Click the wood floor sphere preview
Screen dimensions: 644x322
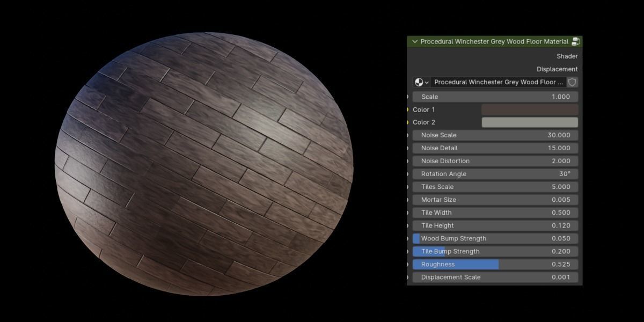(x=204, y=164)
